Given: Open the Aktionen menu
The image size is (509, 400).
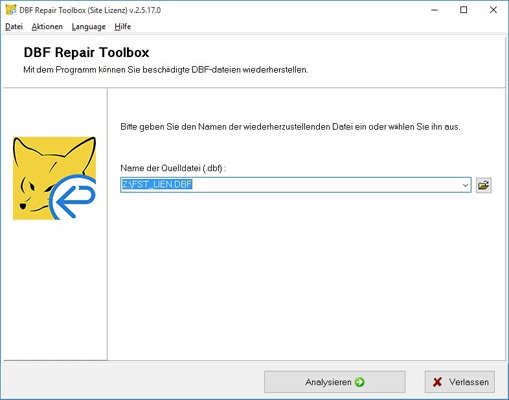Looking at the screenshot, I should (x=47, y=27).
